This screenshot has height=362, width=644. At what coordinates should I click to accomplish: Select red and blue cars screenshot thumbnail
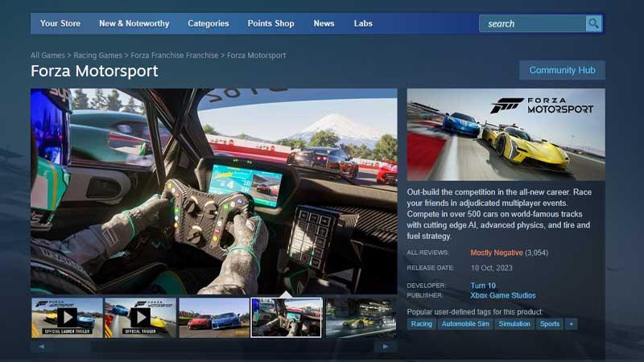pos(214,318)
